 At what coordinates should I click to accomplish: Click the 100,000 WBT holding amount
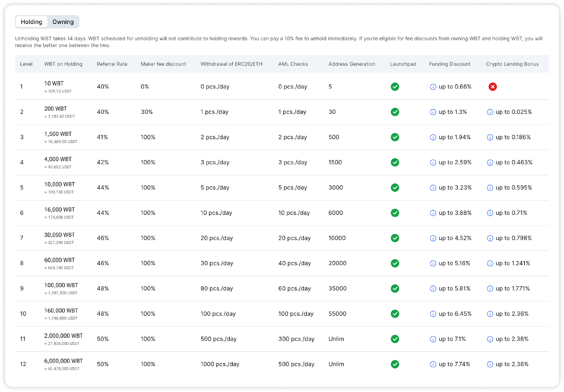[x=61, y=285]
